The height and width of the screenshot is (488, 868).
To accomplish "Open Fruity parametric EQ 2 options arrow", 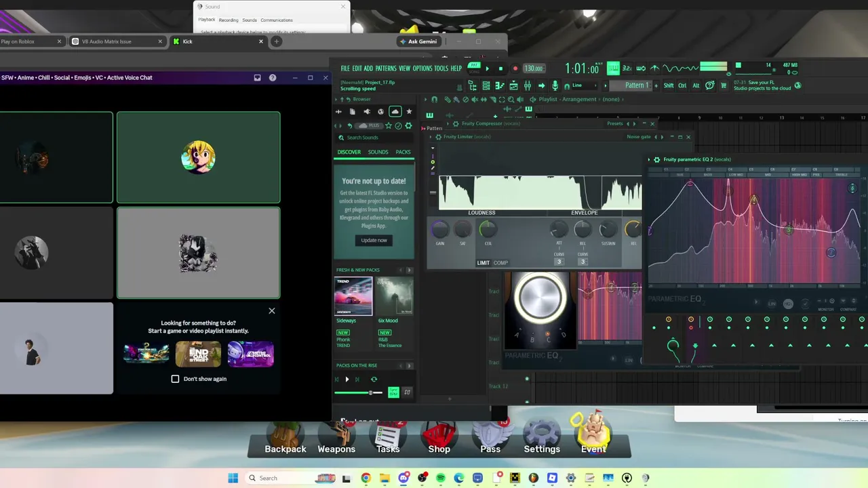I will tap(649, 160).
